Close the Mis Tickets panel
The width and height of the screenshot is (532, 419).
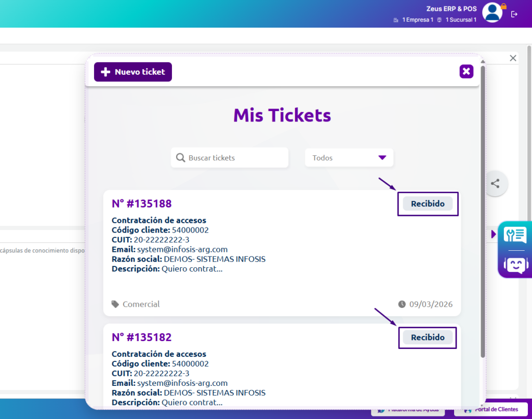pos(466,72)
